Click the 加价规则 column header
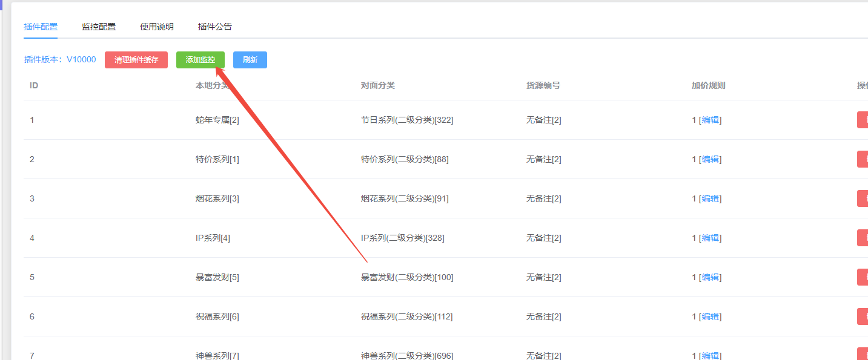Image resolution: width=868 pixels, height=360 pixels. pos(708,85)
